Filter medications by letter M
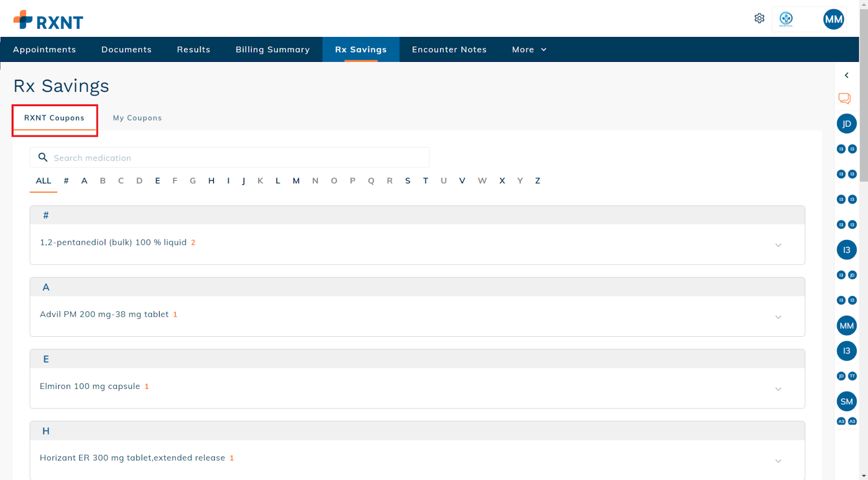868x480 pixels. point(296,181)
